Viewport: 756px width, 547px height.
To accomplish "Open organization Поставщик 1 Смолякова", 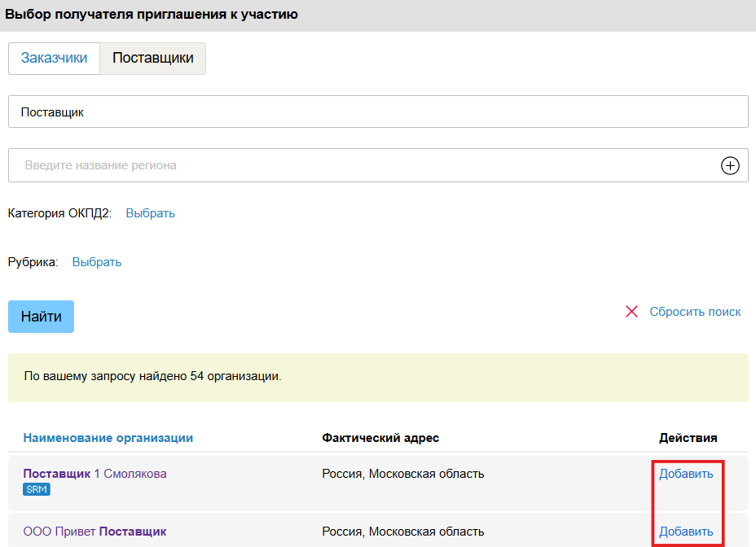I will [94, 474].
